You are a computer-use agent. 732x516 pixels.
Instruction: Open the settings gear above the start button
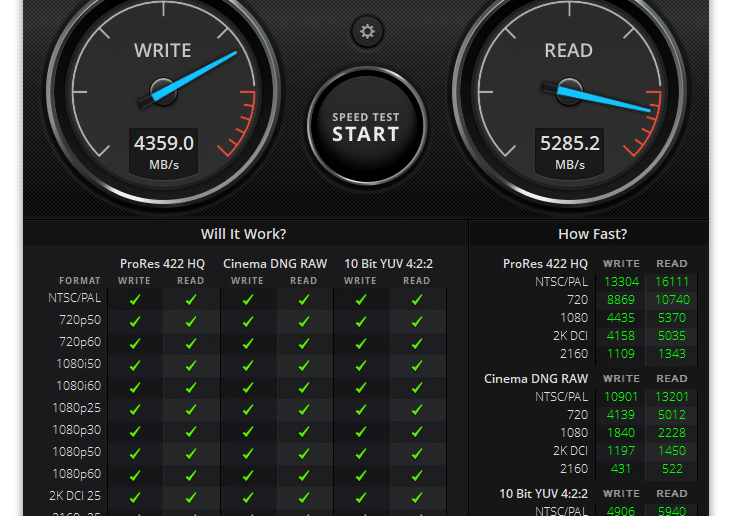(367, 31)
